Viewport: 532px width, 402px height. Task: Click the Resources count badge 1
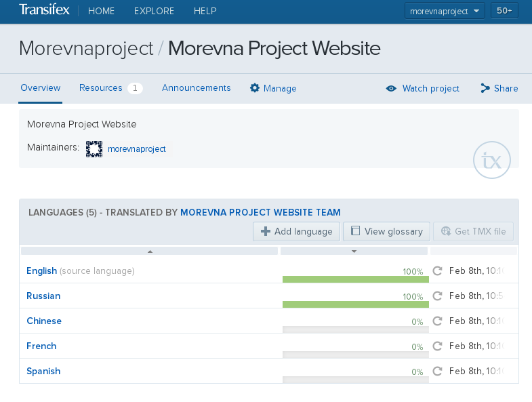click(135, 88)
